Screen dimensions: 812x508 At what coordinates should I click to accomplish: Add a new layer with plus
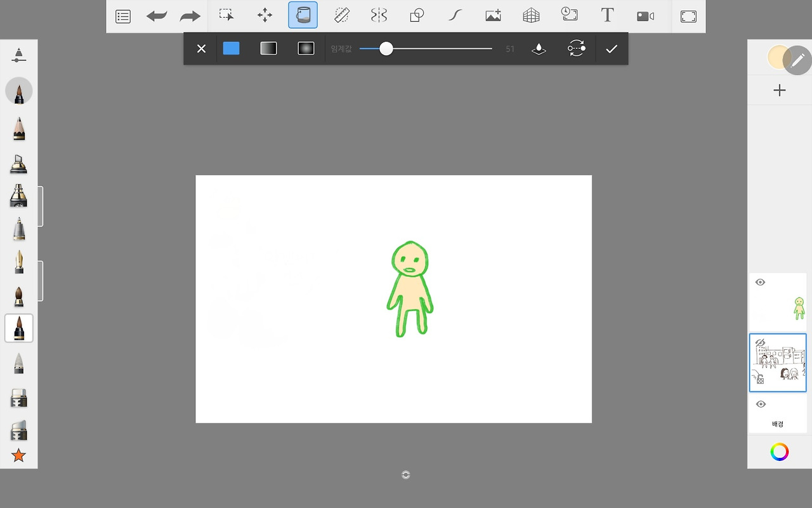point(780,90)
